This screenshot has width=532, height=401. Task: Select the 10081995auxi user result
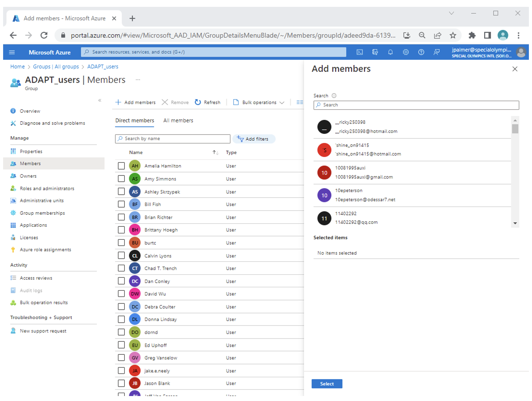(x=412, y=172)
